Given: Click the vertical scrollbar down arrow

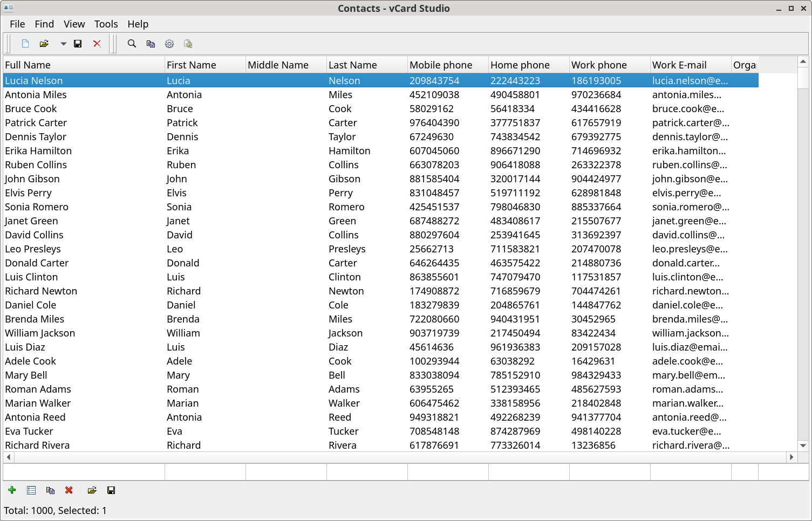Looking at the screenshot, I should [x=803, y=445].
